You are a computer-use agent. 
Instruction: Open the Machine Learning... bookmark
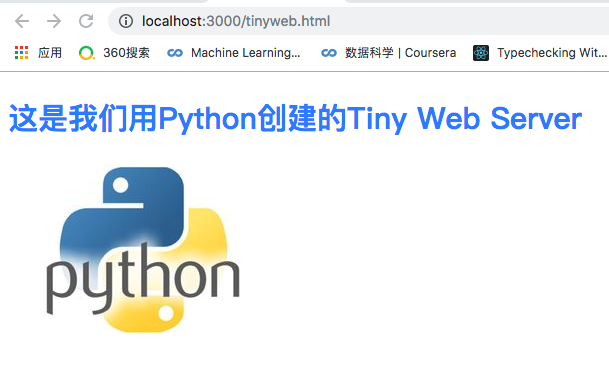(245, 52)
